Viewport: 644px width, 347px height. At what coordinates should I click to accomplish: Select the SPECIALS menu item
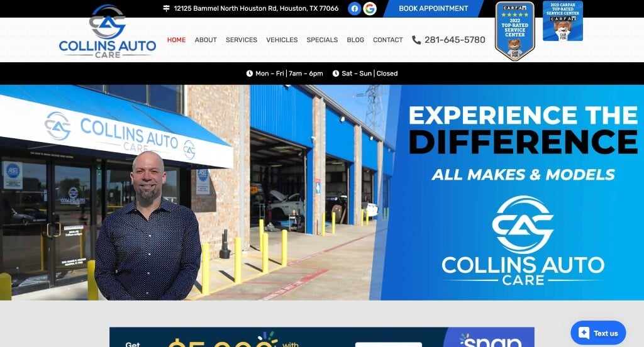coord(322,40)
